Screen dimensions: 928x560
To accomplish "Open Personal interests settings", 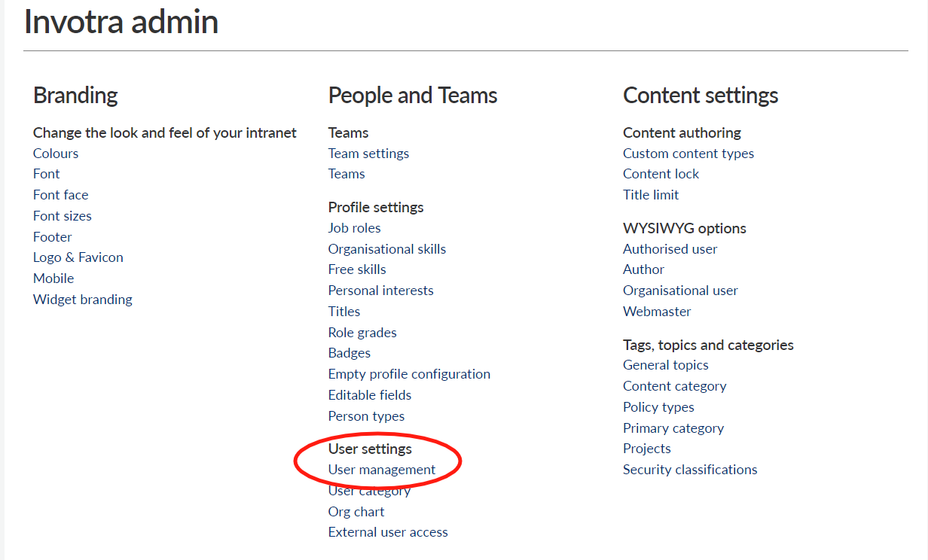I will click(x=380, y=290).
